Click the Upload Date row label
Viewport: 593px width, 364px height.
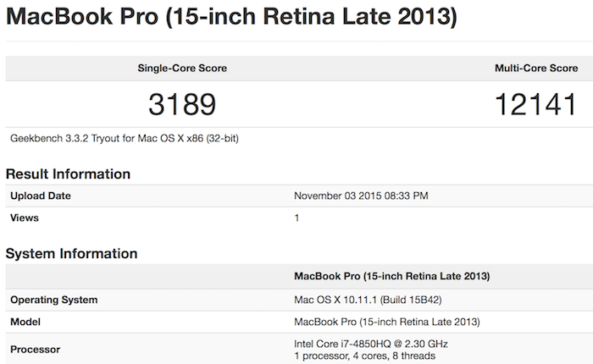click(41, 196)
